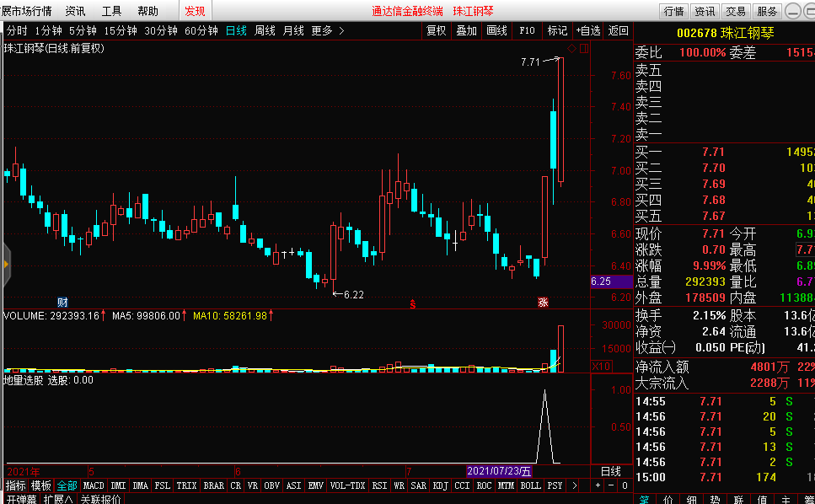Image resolution: width=815 pixels, height=504 pixels.
Task: Open the 画线 drawing tools
Action: click(x=496, y=31)
